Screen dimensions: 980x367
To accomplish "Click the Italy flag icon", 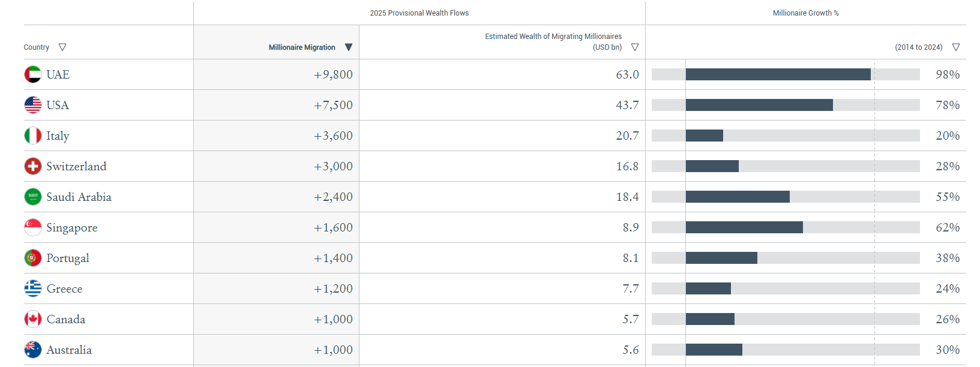I will (33, 136).
